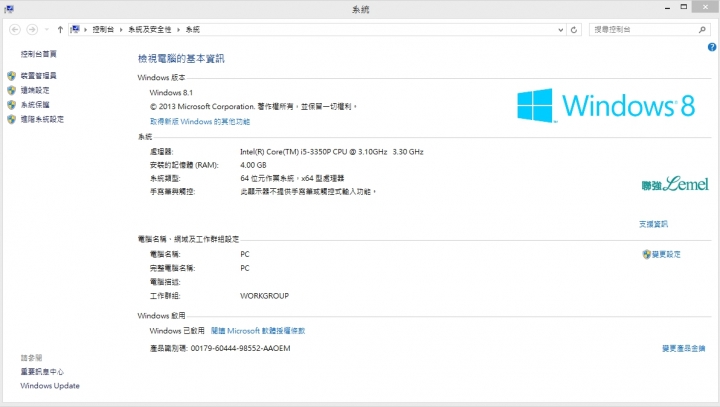Refresh the page with the refresh button
The width and height of the screenshot is (720, 407).
coord(574,30)
